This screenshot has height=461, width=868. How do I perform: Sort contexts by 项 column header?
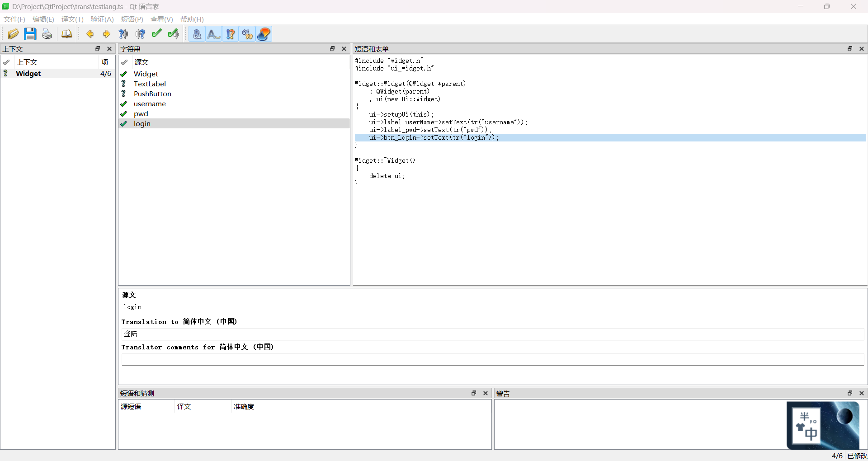(106, 62)
